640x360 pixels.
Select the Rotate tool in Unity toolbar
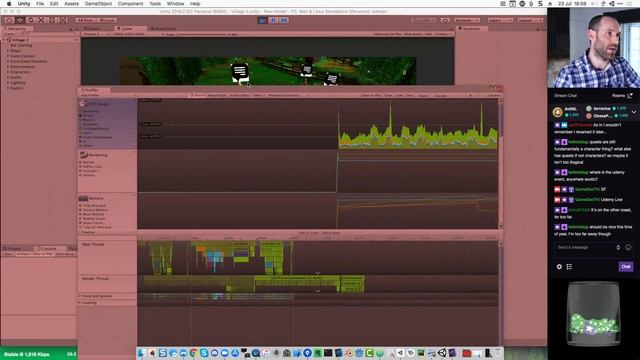(x=30, y=20)
